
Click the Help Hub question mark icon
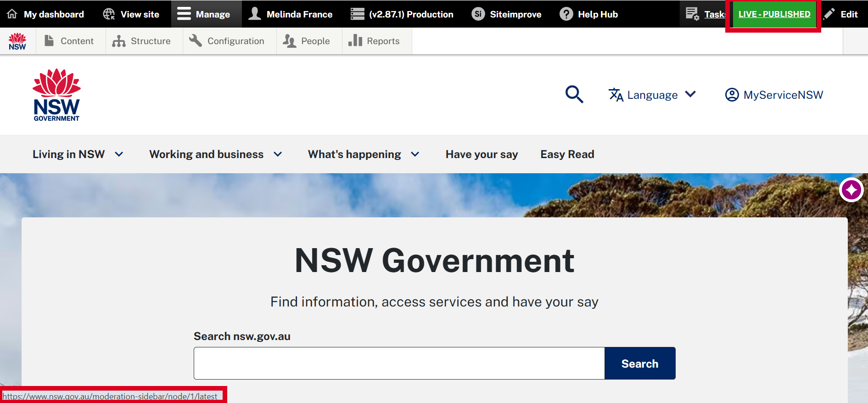tap(566, 14)
